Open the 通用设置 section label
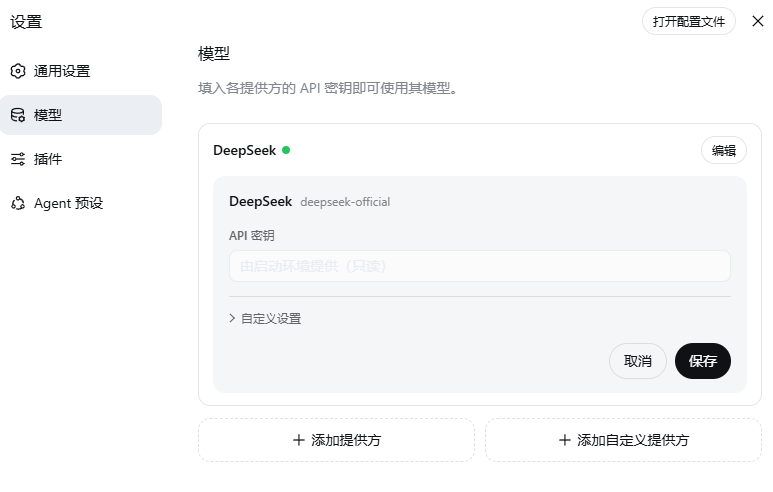773x492 pixels. (62, 71)
